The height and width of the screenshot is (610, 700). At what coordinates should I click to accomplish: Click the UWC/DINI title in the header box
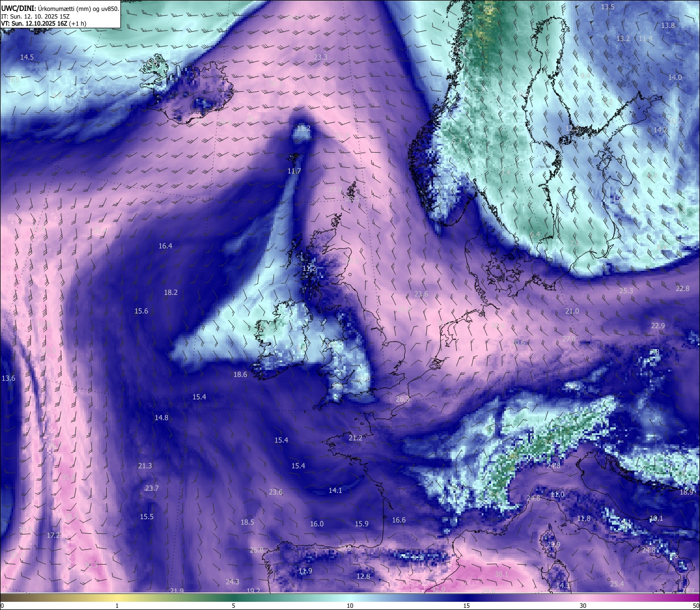tap(18, 9)
